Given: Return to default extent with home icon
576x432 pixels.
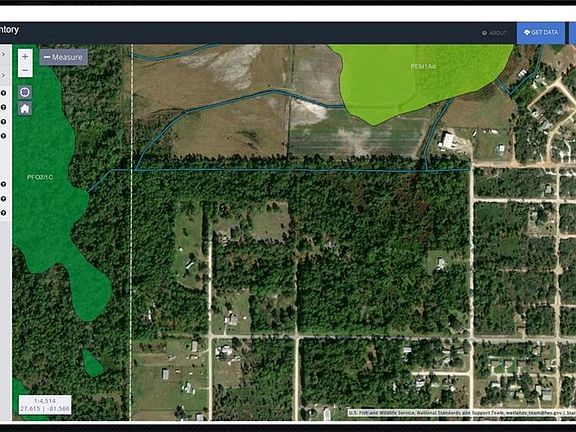Looking at the screenshot, I should (x=25, y=108).
